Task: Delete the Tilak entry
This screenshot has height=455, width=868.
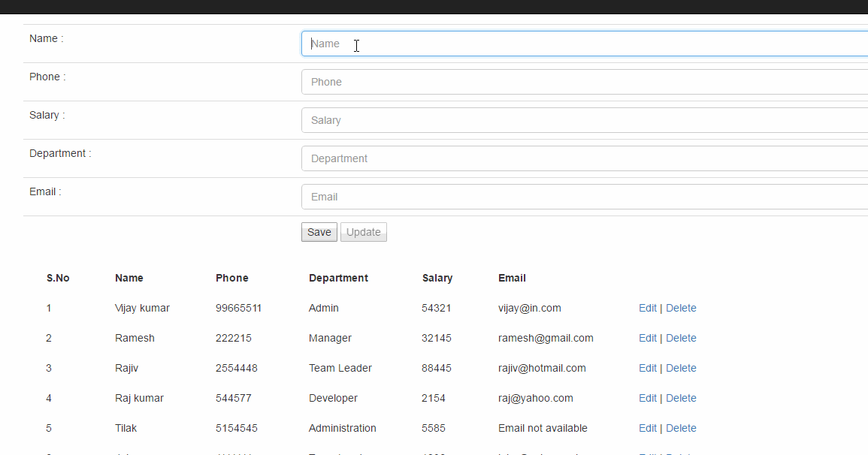Action: 681,428
